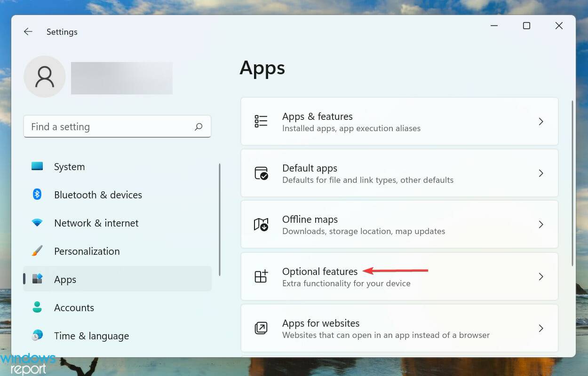Select the Bluetooth & devices sidebar icon
The image size is (588, 376).
tap(38, 195)
